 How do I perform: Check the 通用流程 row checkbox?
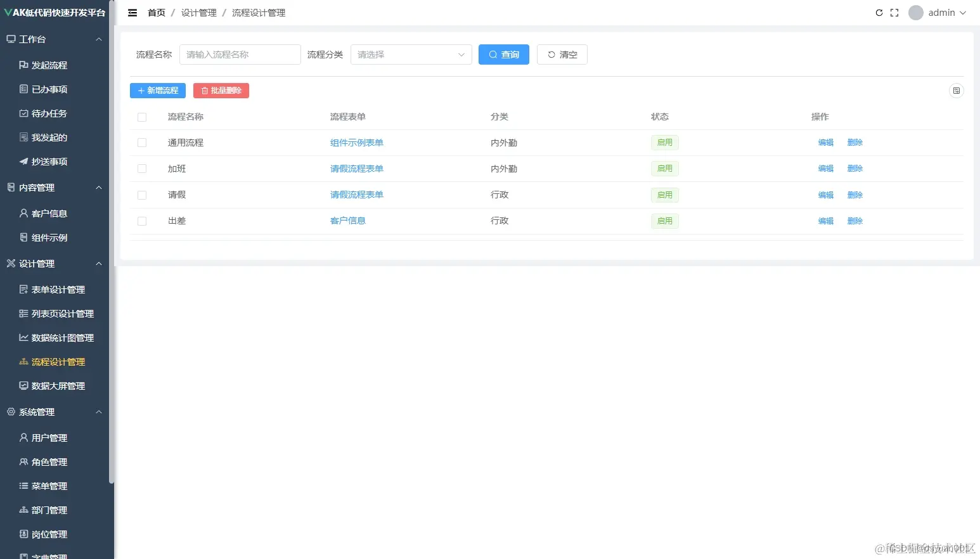point(142,143)
